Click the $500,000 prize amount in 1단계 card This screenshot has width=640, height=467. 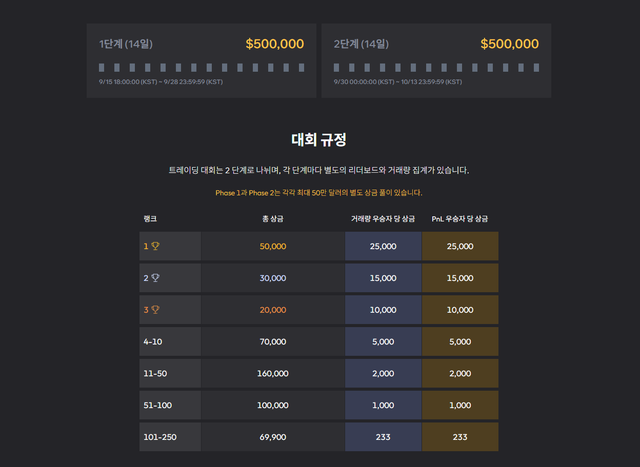274,45
